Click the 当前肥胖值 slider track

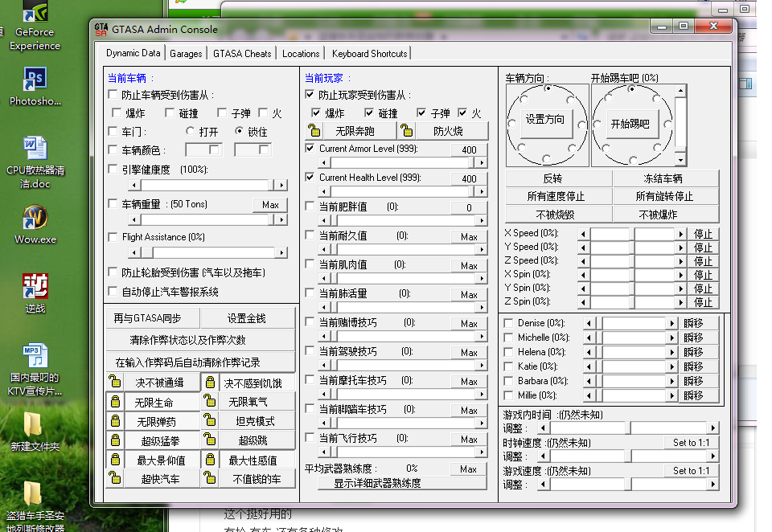click(x=403, y=220)
